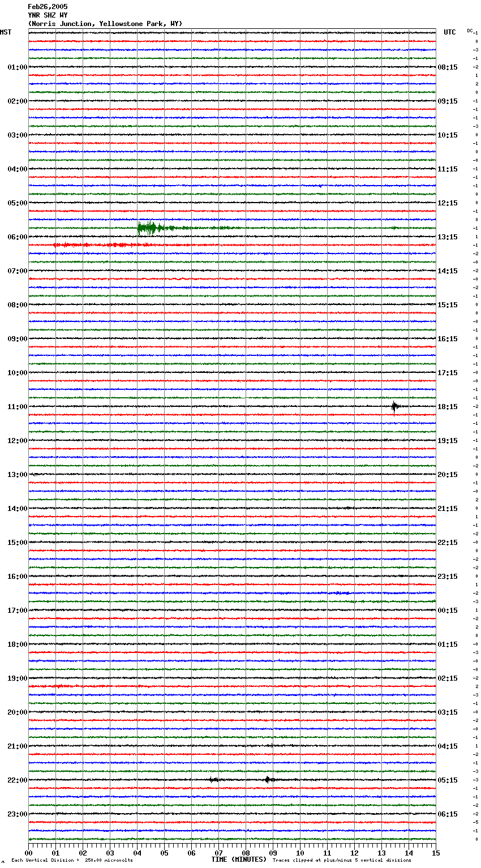
Task: Select the 13:00 MST time label
Action: tap(18, 475)
